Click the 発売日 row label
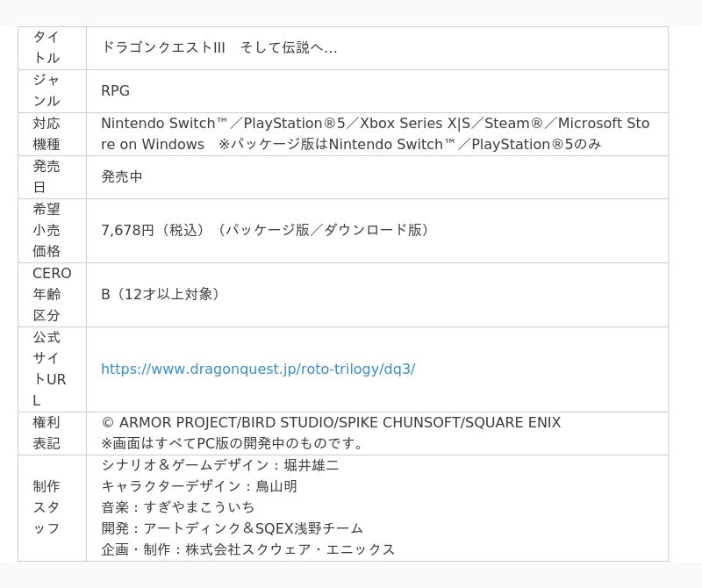This screenshot has width=702, height=588. [47, 176]
